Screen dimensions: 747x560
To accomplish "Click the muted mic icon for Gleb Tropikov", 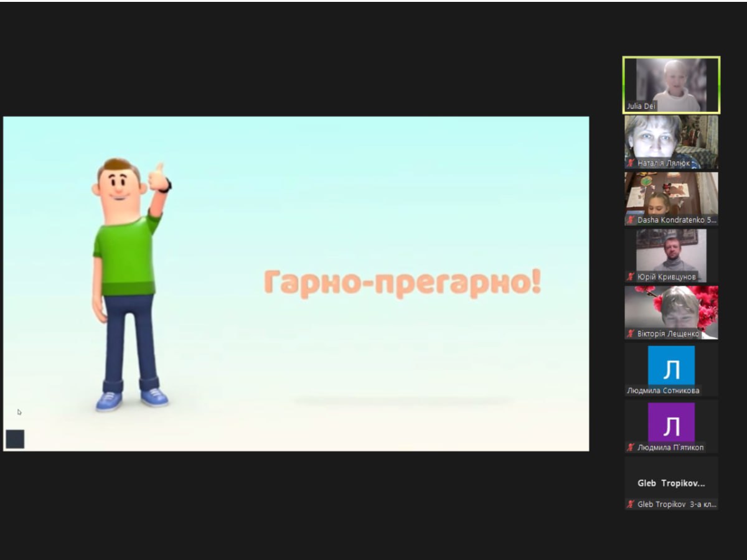I will 631,505.
